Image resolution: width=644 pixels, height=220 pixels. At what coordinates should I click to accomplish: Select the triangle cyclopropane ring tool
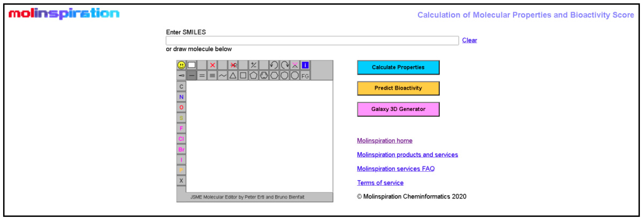(x=233, y=75)
